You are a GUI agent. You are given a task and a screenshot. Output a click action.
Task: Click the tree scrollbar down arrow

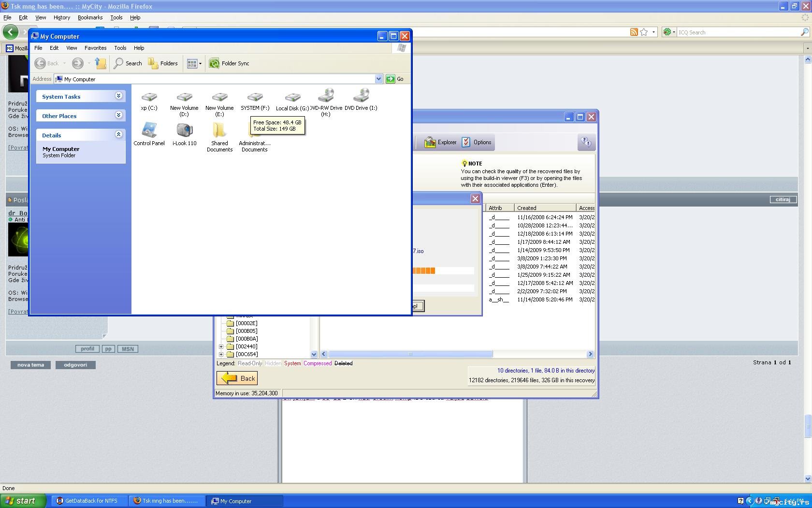pos(314,354)
